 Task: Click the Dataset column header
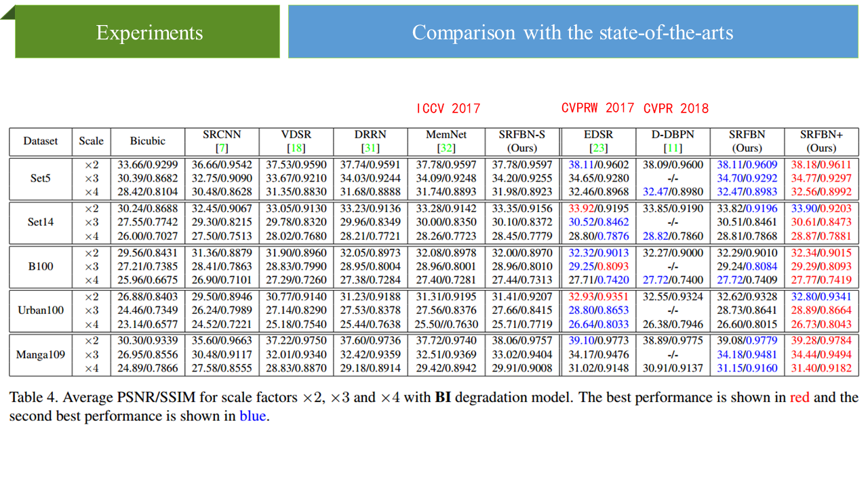coord(40,141)
